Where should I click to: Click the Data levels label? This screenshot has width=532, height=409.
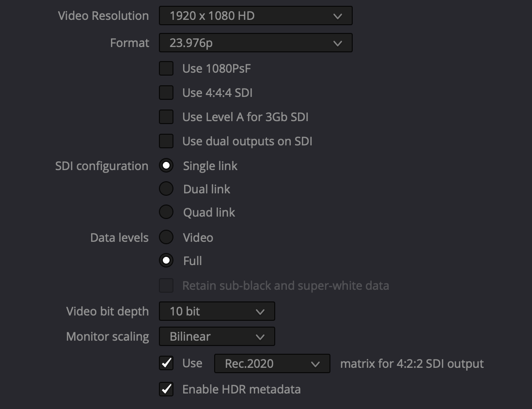[x=119, y=237]
